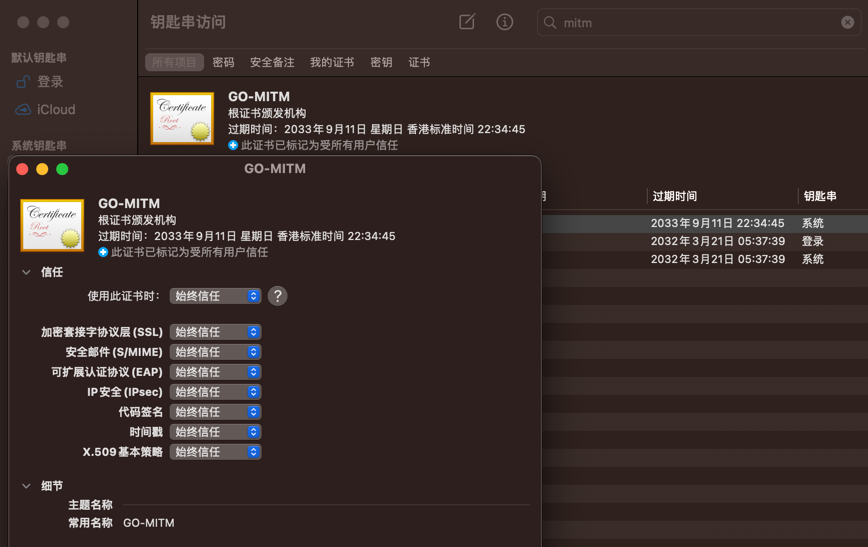This screenshot has height=547, width=868.
Task: Switch to the 我的证书 tab
Action: (332, 62)
